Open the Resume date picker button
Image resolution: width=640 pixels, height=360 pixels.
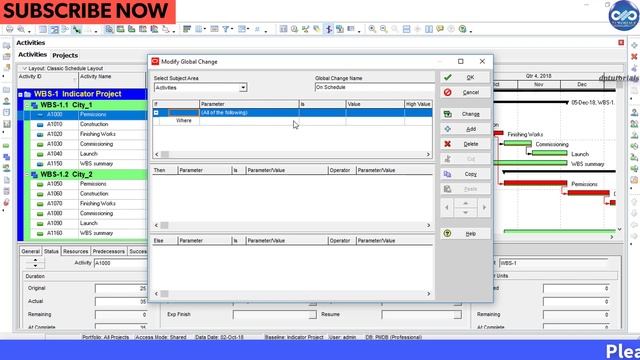(458, 315)
